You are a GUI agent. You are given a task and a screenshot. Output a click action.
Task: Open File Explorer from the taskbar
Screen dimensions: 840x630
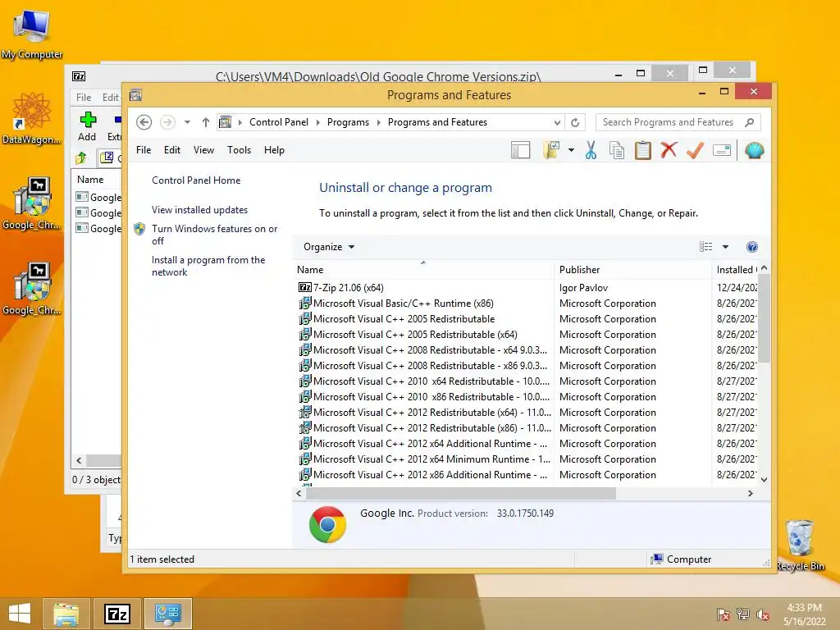66,614
